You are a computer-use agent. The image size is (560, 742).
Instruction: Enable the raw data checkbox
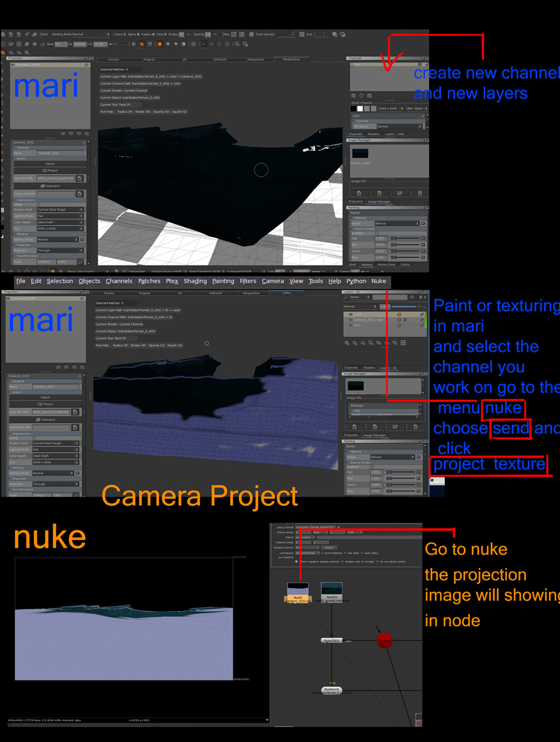pyautogui.click(x=345, y=553)
